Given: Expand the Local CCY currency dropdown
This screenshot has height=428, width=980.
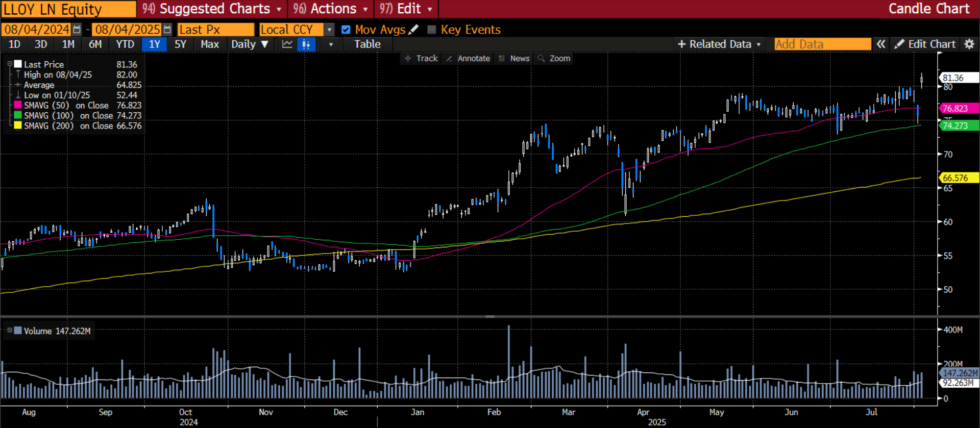Looking at the screenshot, I should (329, 30).
